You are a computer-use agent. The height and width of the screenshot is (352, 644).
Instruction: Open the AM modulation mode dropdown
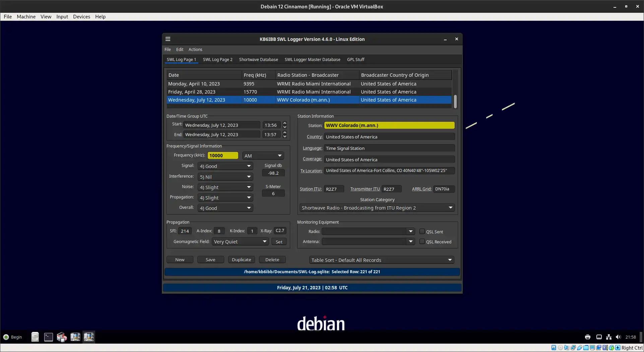pyautogui.click(x=263, y=156)
